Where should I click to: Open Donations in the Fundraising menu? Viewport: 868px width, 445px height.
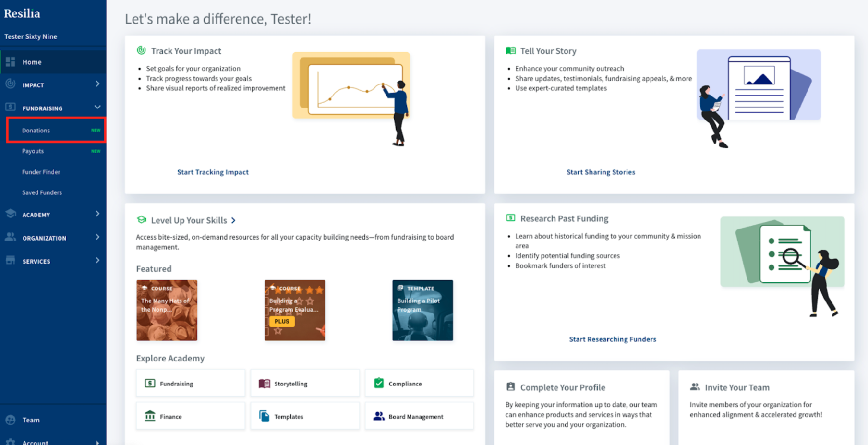36,130
